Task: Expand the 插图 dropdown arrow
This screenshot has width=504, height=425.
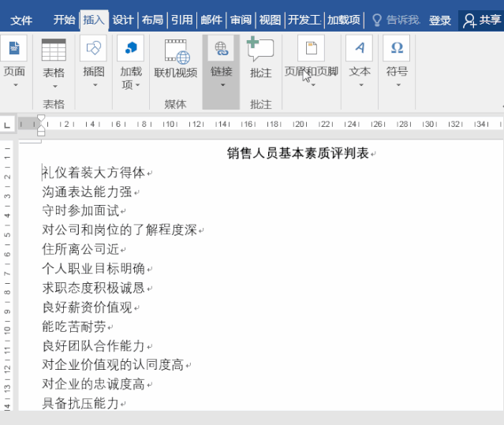Action: [x=95, y=85]
